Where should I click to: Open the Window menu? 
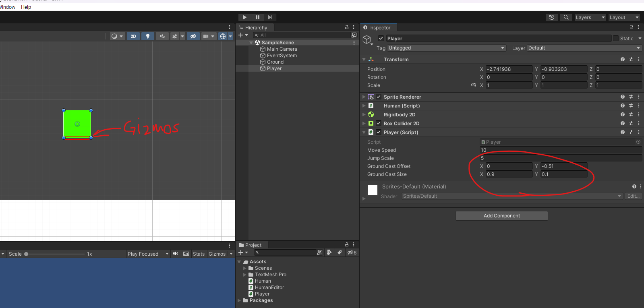coord(8,7)
